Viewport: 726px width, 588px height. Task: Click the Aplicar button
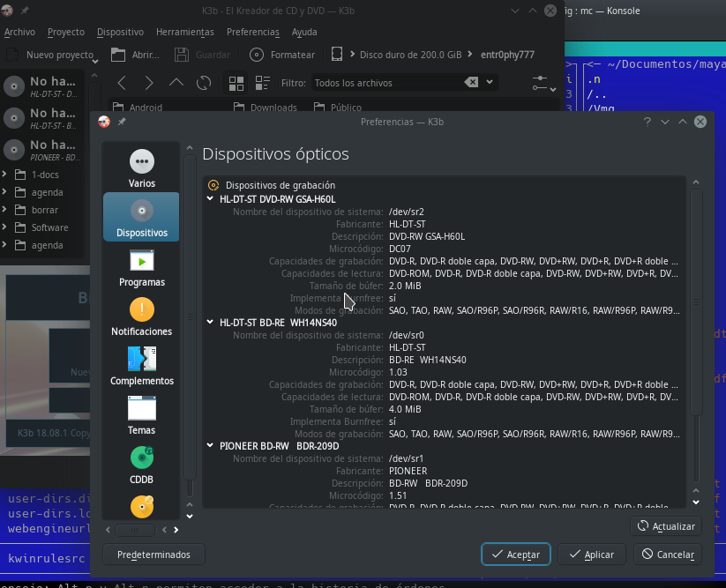(x=592, y=555)
